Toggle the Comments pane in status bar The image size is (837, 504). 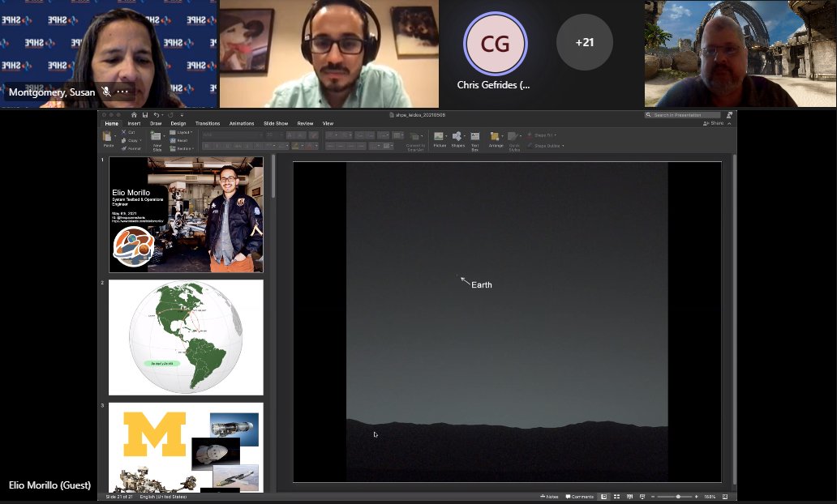click(x=580, y=497)
